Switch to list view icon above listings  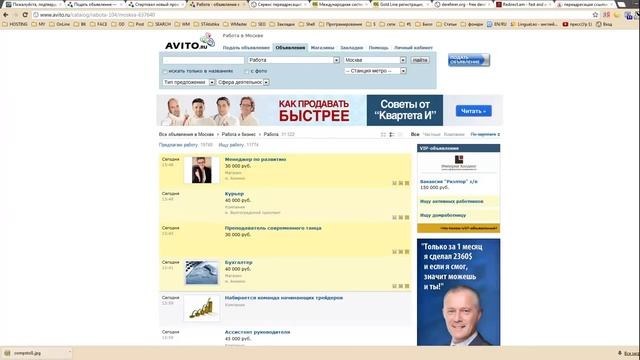(x=392, y=134)
